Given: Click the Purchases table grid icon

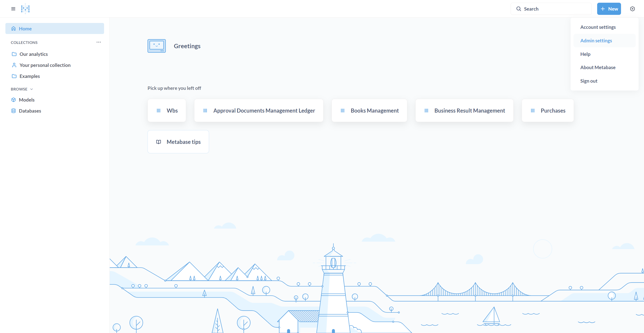Looking at the screenshot, I should pyautogui.click(x=532, y=110).
